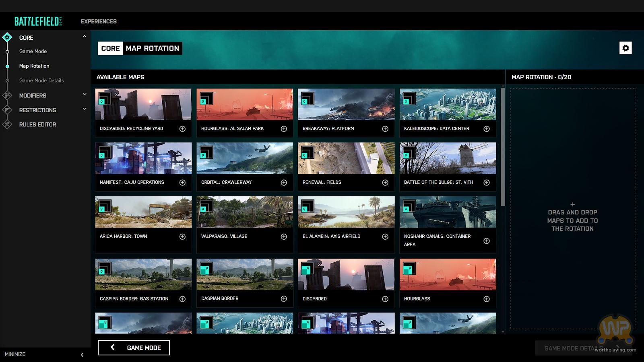Collapse sidebar with Minimize arrow

pyautogui.click(x=82, y=355)
